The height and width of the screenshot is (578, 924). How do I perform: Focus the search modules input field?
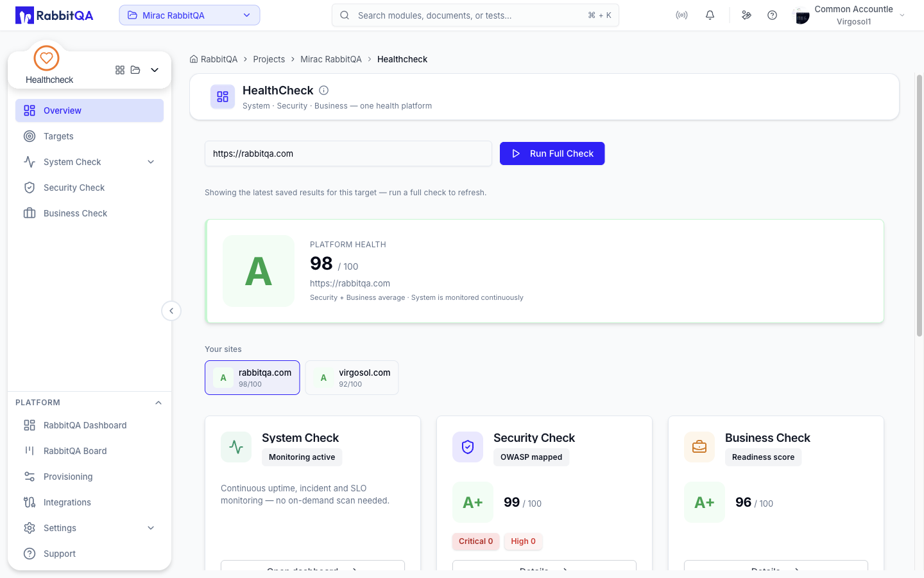[x=475, y=15]
